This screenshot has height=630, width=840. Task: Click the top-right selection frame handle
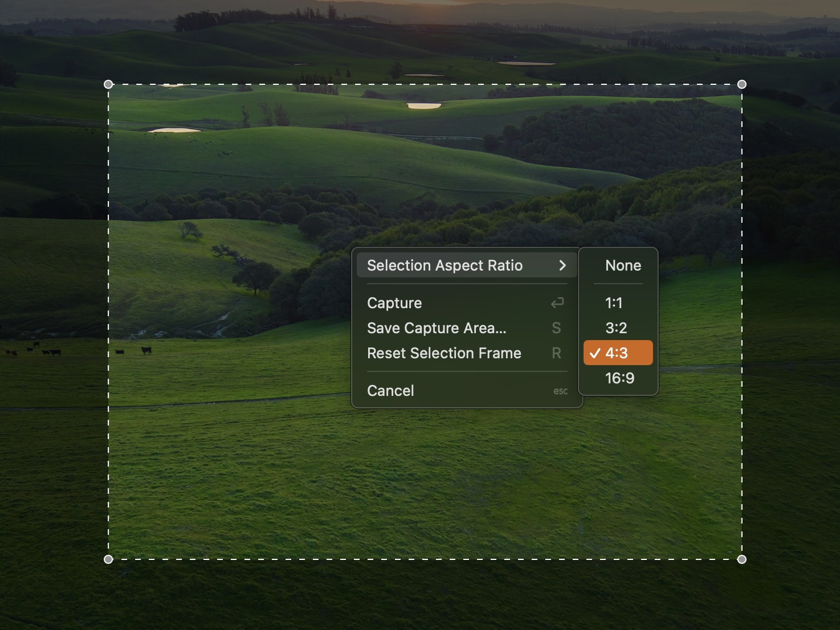(741, 84)
